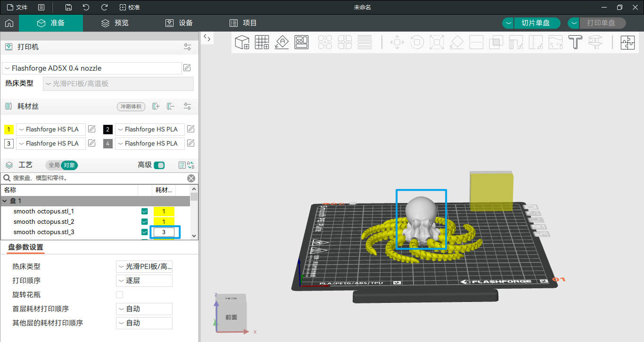Edit the filament 1 preset
The width and height of the screenshot is (644, 342).
click(92, 129)
